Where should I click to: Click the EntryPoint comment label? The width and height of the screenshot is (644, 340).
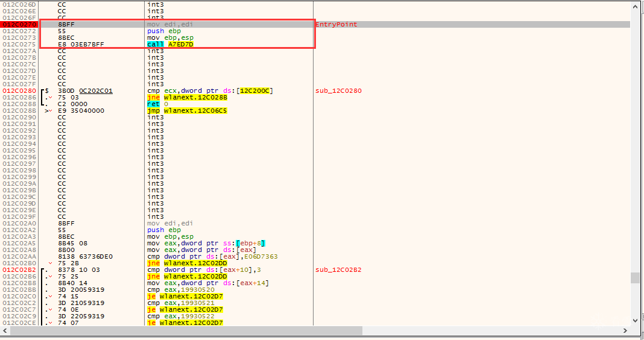336,25
